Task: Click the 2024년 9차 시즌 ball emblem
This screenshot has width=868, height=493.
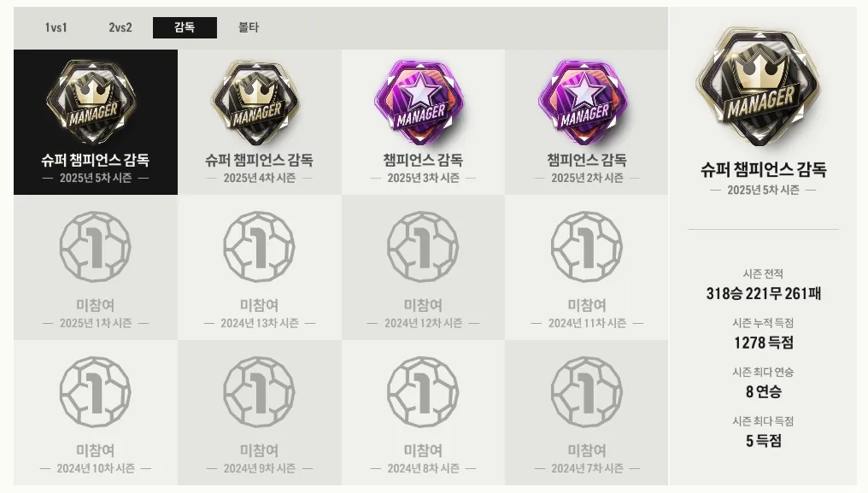Action: pyautogui.click(x=259, y=392)
